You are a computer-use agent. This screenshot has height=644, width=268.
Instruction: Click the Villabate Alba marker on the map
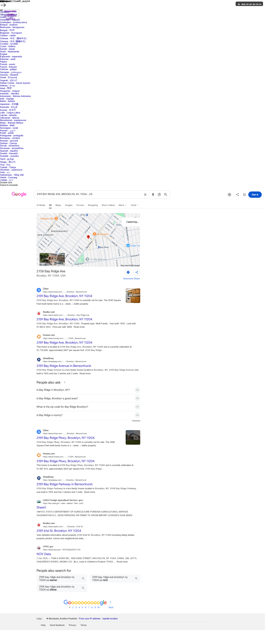click(x=56, y=218)
